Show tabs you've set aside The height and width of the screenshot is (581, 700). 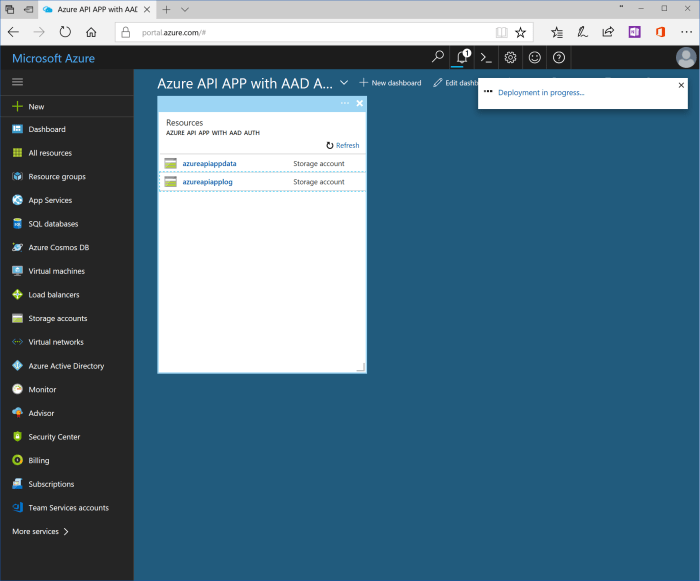coord(9,9)
